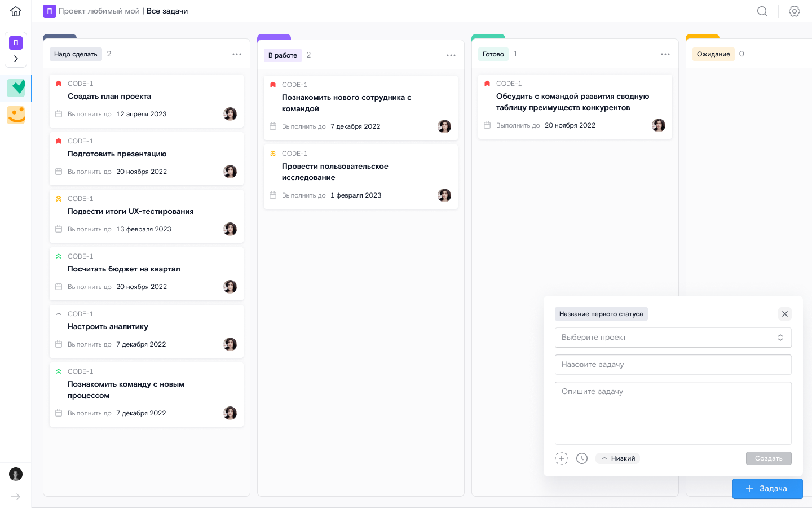Screen dimensions: 812x508
Task: Click green priority chevrons on Посчитать бюджет
Action: (59, 256)
